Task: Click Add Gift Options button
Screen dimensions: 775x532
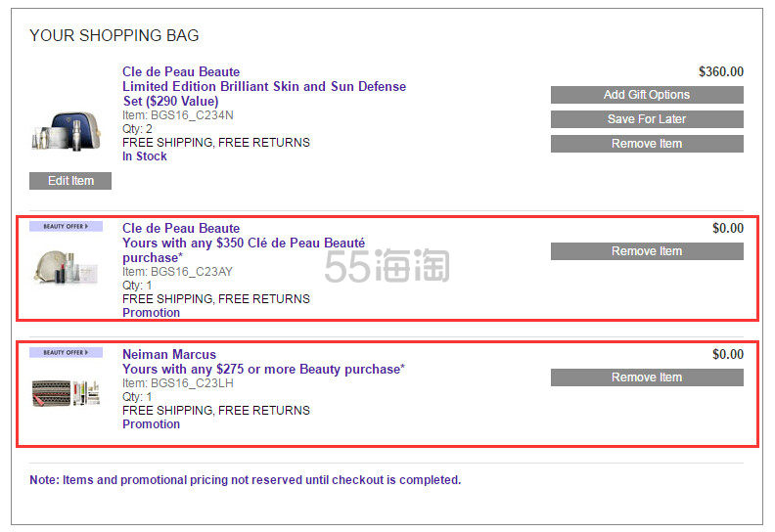Action: (647, 95)
